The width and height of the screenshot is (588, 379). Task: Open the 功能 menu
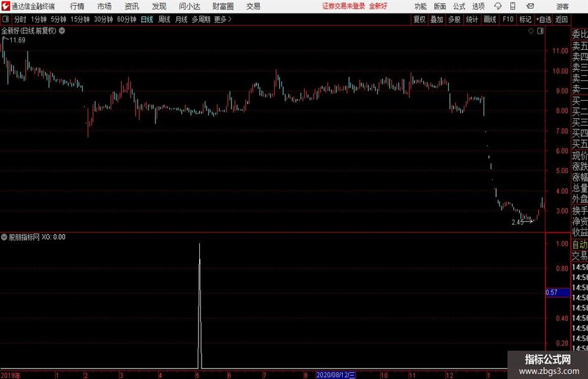(x=421, y=6)
